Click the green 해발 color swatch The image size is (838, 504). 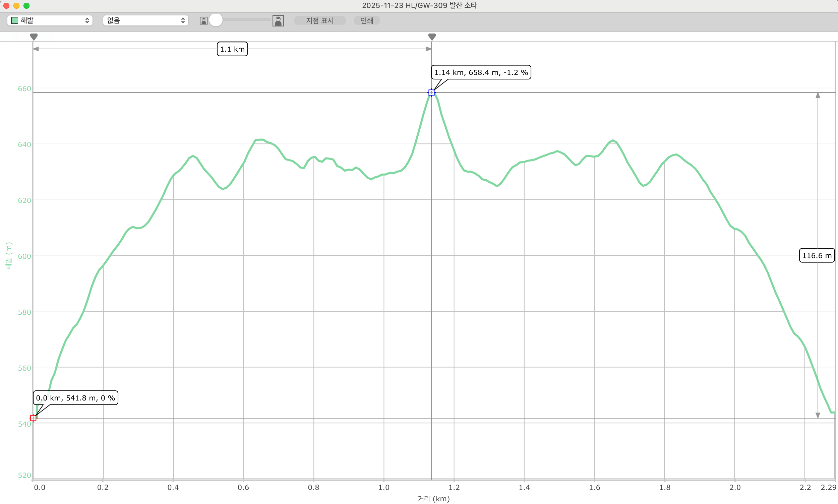pyautogui.click(x=15, y=20)
